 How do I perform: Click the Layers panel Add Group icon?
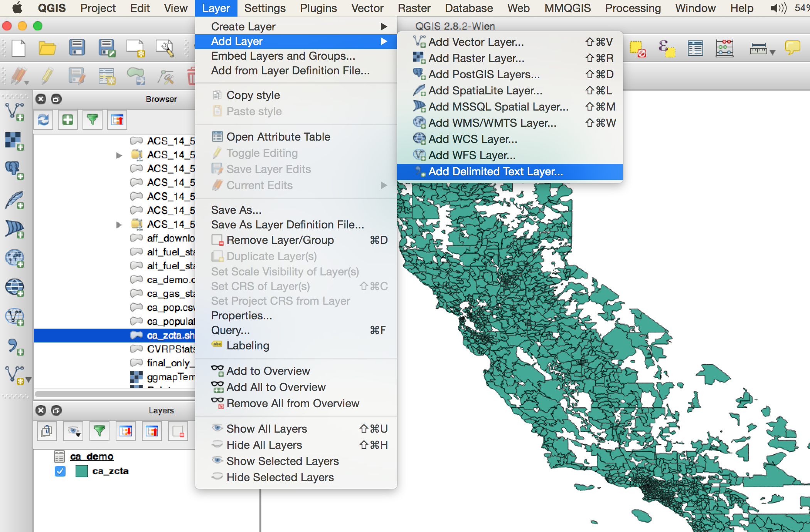[47, 431]
